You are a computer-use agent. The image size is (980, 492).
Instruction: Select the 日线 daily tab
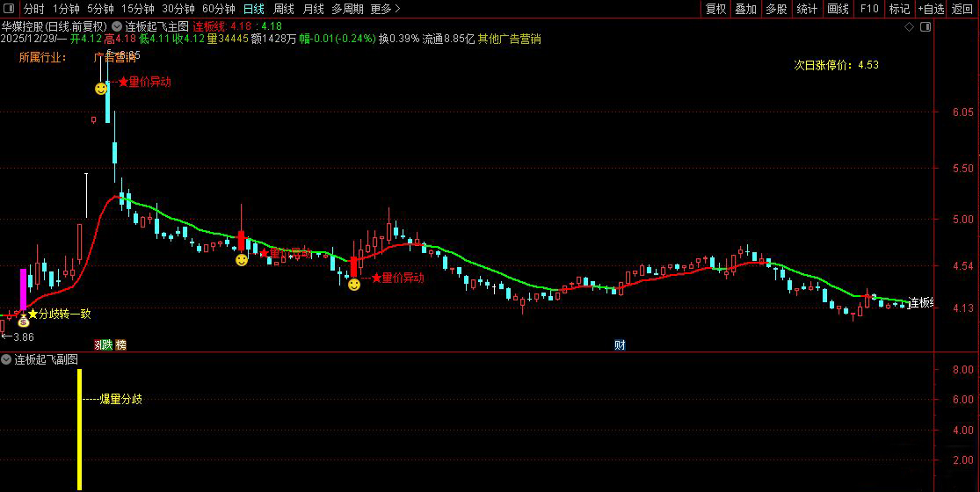point(254,9)
